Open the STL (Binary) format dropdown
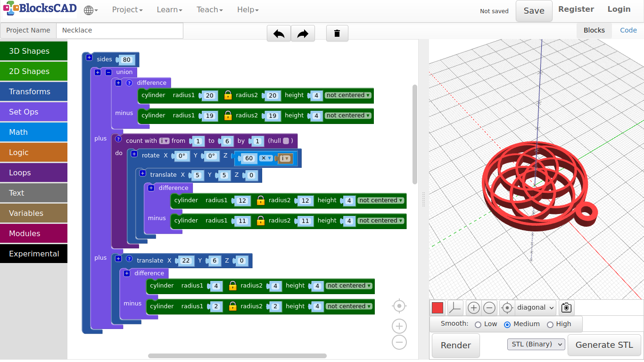The height and width of the screenshot is (362, 644). click(x=536, y=345)
